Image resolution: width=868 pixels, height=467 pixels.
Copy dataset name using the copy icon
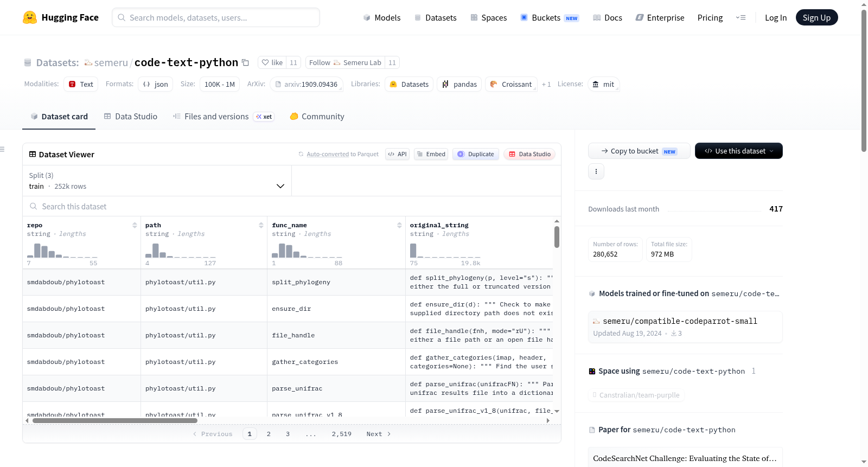point(245,62)
